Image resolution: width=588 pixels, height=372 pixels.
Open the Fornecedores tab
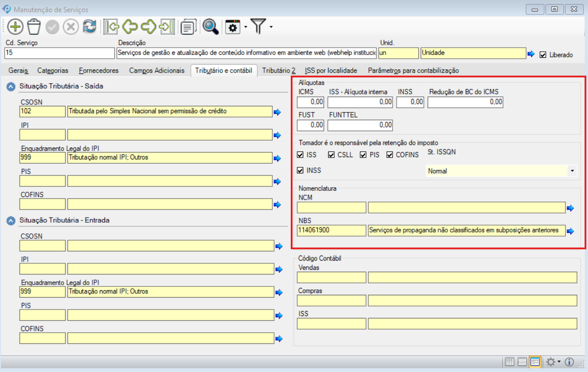pyautogui.click(x=98, y=70)
